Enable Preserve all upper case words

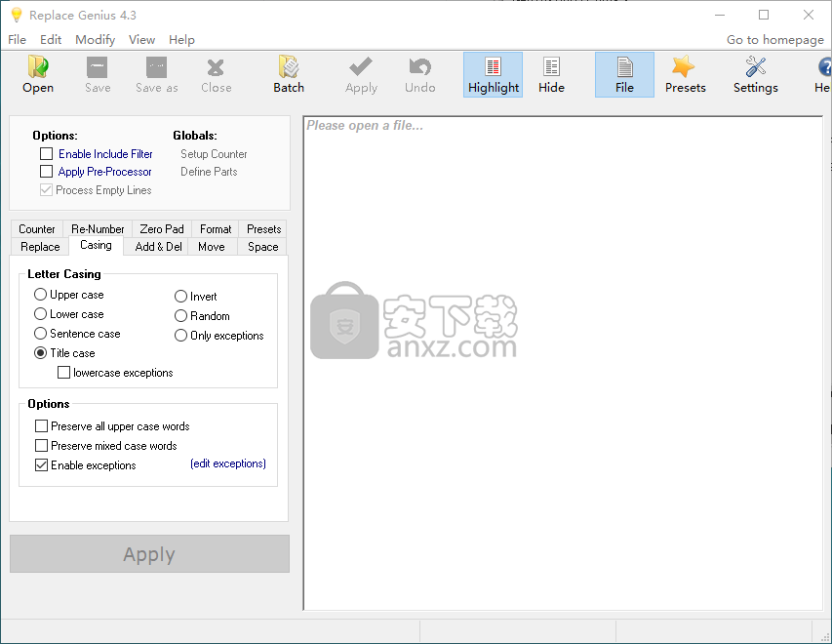point(41,426)
